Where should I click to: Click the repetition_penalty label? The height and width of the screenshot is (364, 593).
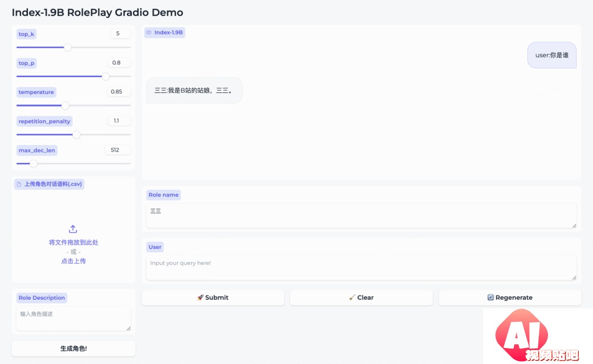coord(44,121)
